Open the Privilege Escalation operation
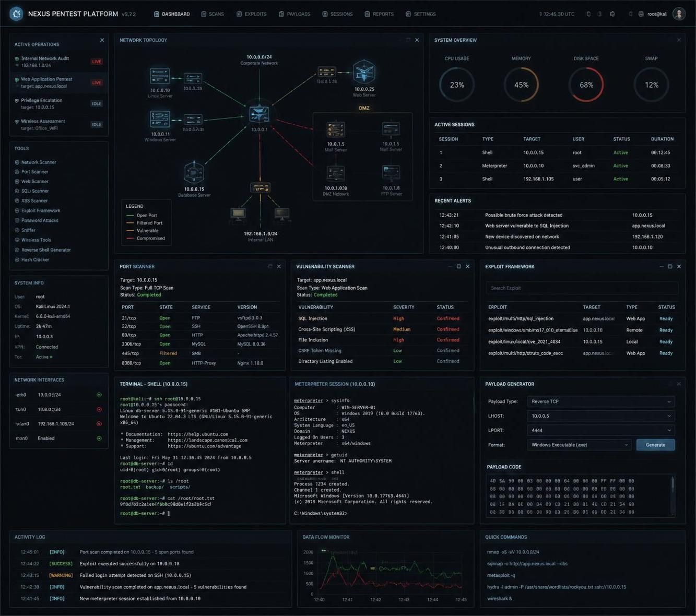696x616 pixels. pos(58,103)
